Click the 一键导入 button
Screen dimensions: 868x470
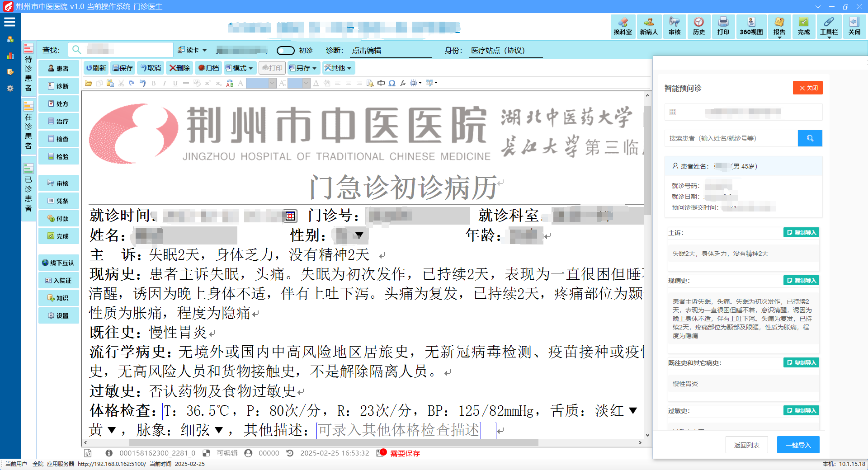coord(798,445)
